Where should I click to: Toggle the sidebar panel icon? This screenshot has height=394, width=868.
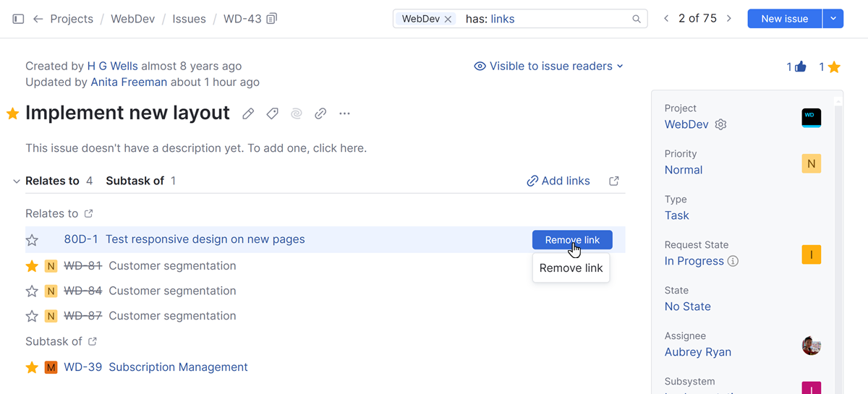coord(19,19)
